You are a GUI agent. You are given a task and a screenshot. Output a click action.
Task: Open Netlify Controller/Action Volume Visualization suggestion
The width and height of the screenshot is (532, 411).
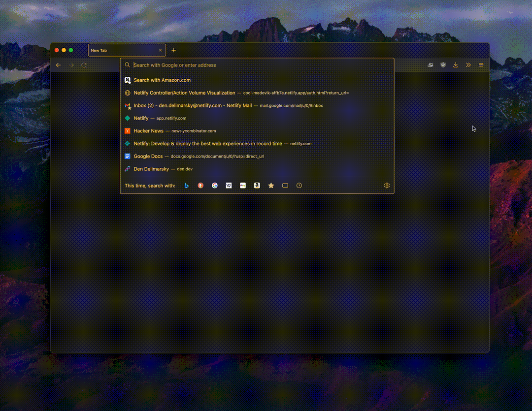(x=257, y=93)
